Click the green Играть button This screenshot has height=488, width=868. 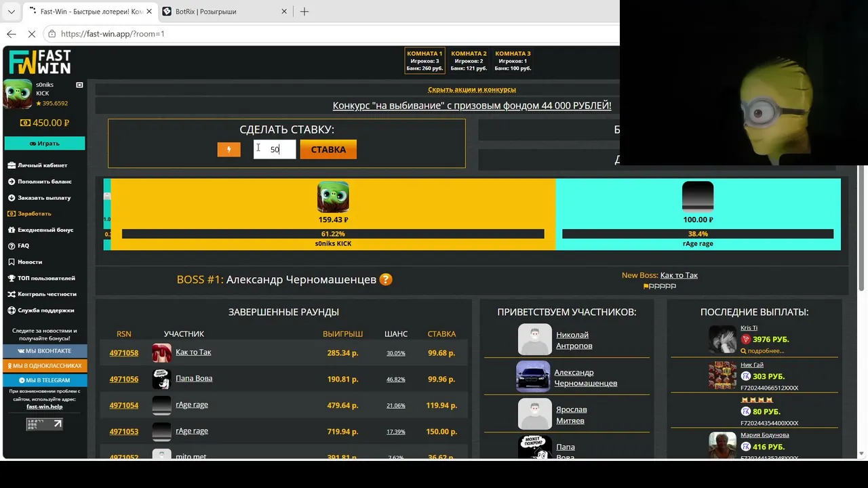tap(45, 144)
